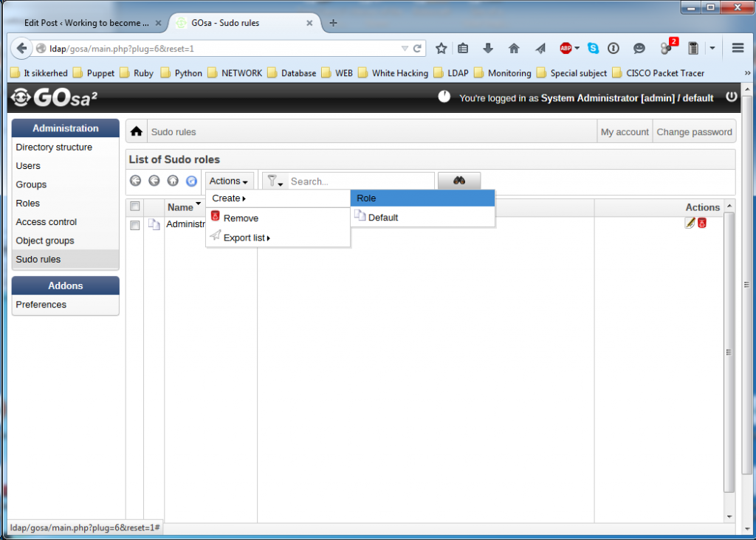Click the Search input field

coord(360,181)
